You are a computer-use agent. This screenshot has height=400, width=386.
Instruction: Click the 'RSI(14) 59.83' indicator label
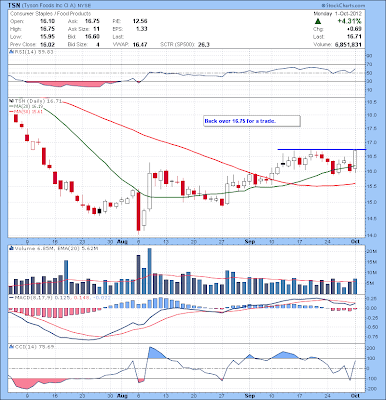pyautogui.click(x=33, y=52)
